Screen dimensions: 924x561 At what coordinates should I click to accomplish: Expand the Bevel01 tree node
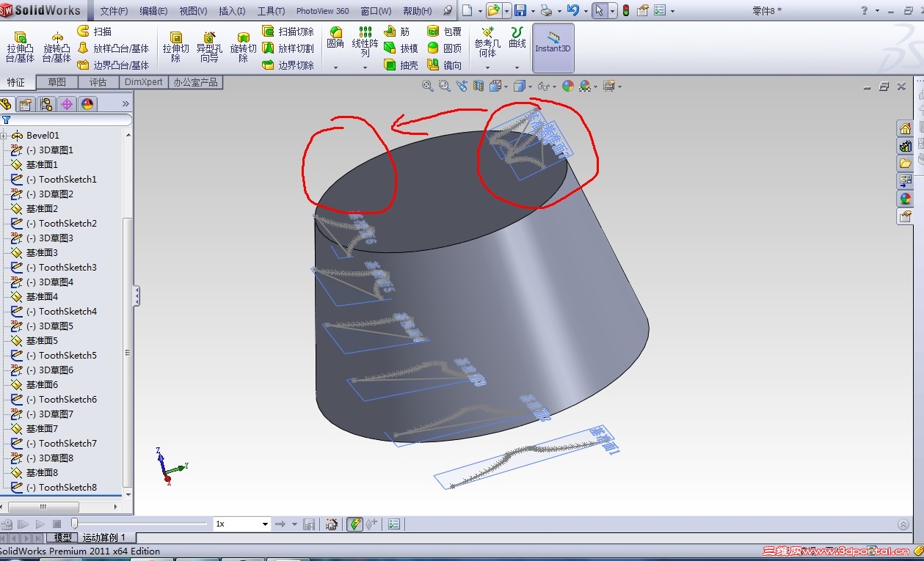pos(4,136)
